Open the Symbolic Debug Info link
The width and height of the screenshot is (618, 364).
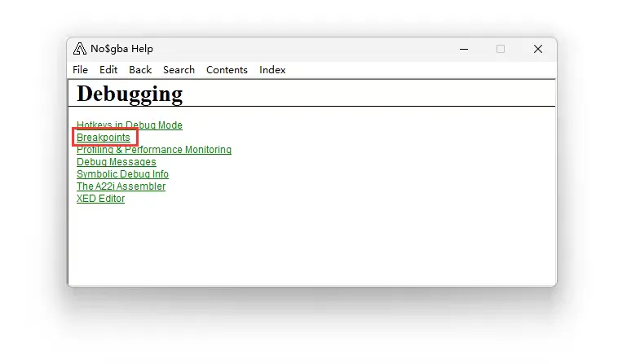tap(122, 174)
